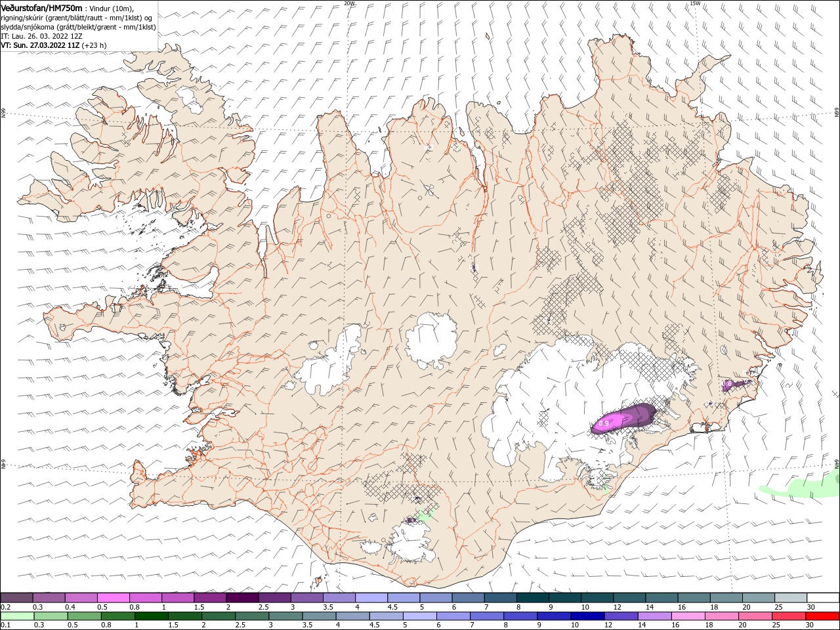
Task: Select lower legend dark green swatch between 1 and 1.5
Action: click(151, 616)
